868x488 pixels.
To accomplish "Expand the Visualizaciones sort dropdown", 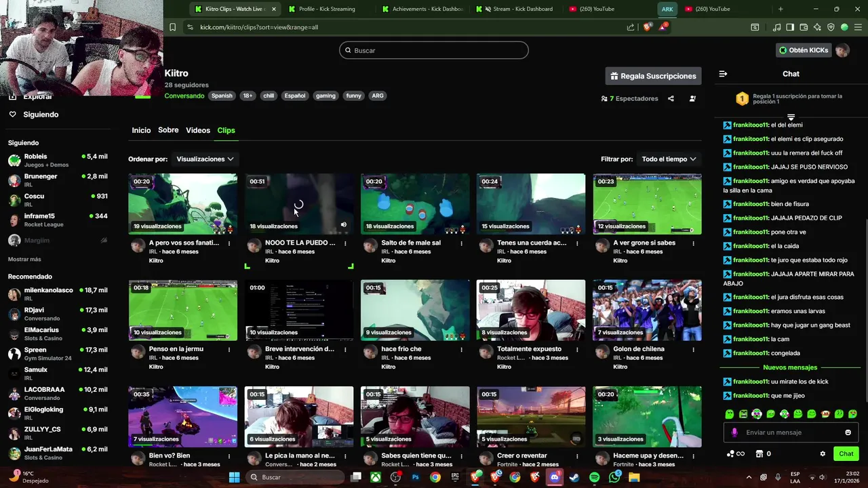I will pos(205,159).
